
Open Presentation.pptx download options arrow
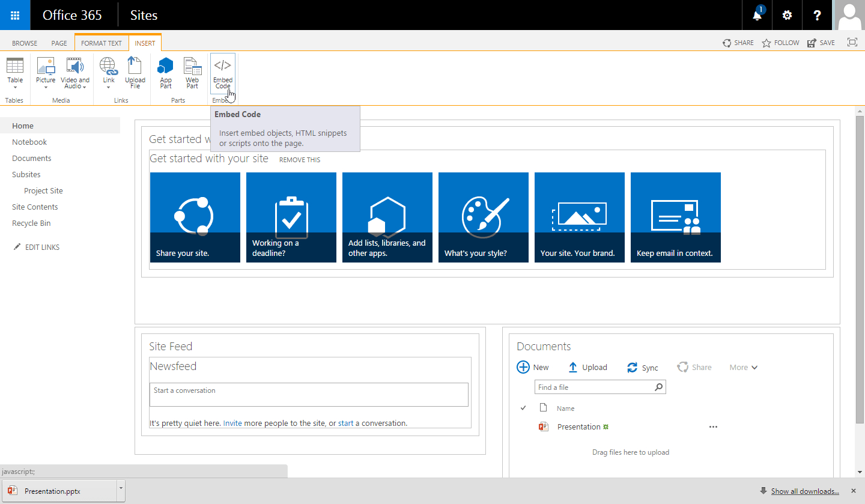121,489
